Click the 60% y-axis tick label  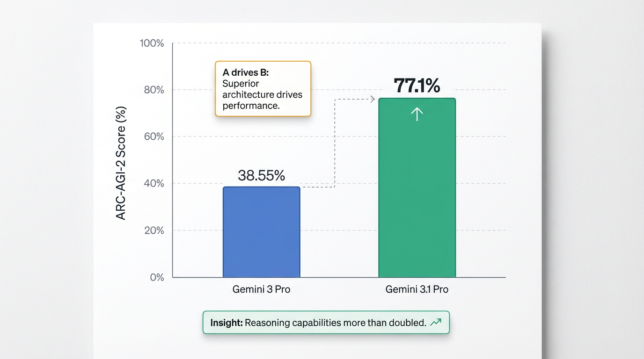coord(154,136)
